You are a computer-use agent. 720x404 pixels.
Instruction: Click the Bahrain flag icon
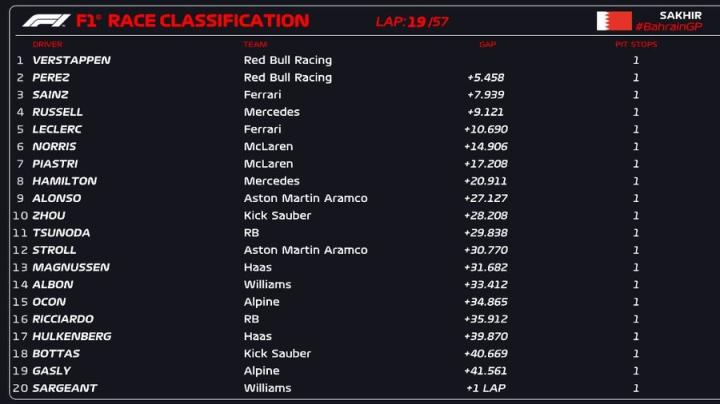[x=613, y=20]
